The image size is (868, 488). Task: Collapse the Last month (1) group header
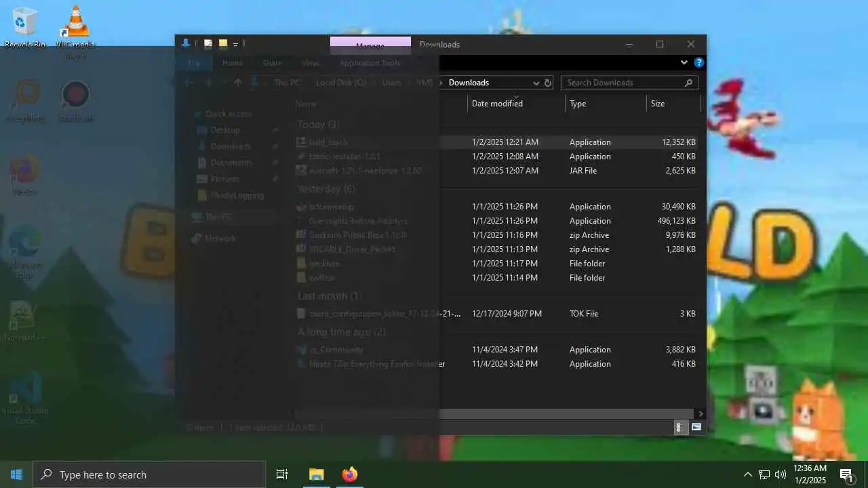[329, 296]
